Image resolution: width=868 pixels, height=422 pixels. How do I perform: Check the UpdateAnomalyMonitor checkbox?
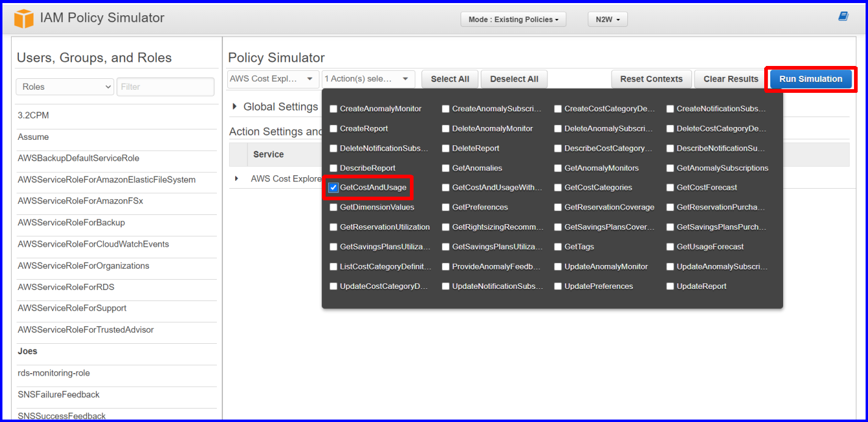pos(558,267)
